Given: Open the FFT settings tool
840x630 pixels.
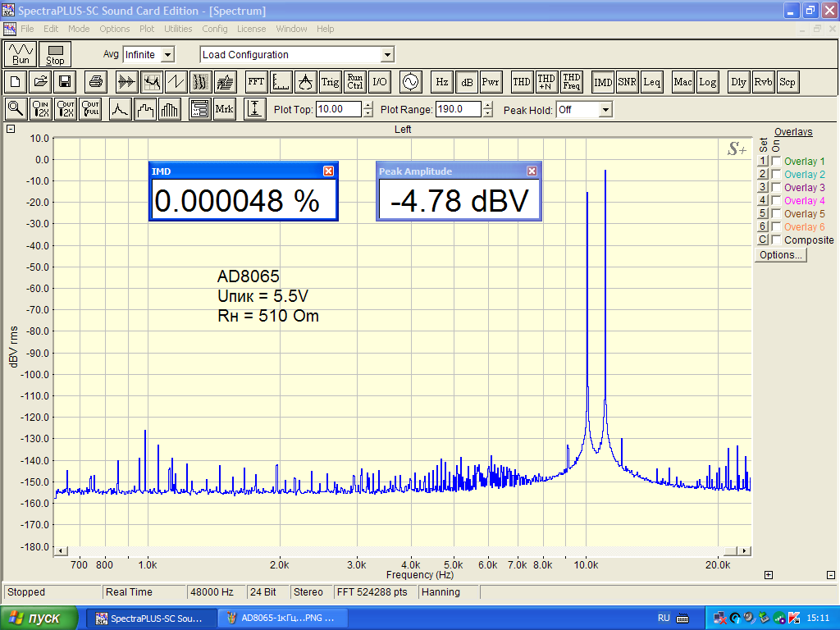Looking at the screenshot, I should point(256,82).
